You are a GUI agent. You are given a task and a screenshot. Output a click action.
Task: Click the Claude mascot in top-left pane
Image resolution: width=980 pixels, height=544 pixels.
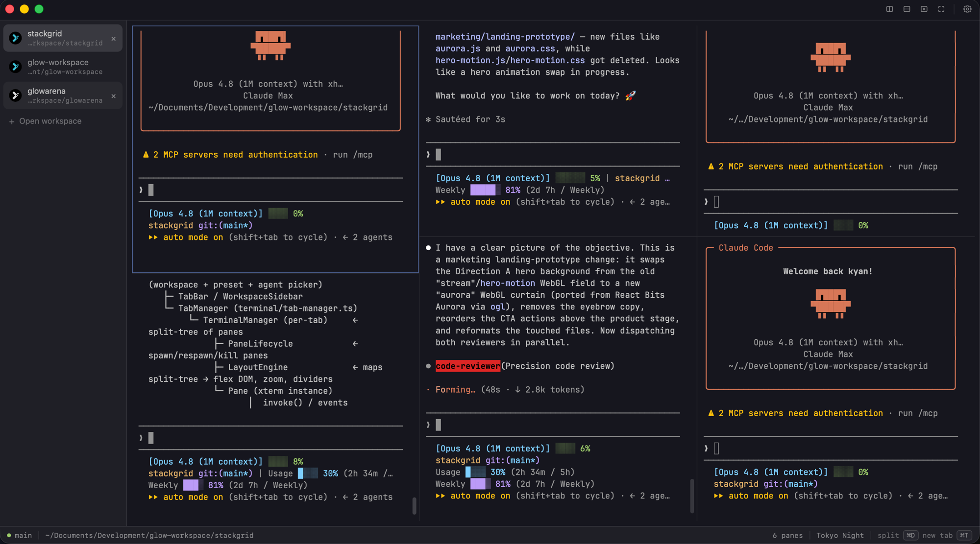tap(270, 46)
